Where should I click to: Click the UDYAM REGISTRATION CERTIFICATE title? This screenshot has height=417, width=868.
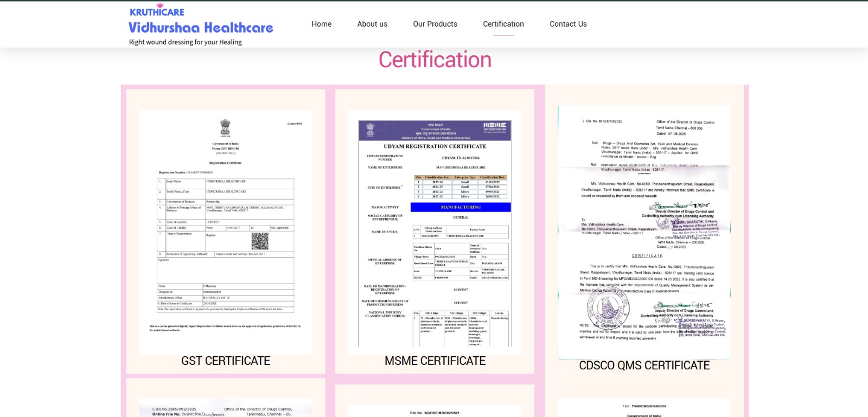[x=435, y=146]
